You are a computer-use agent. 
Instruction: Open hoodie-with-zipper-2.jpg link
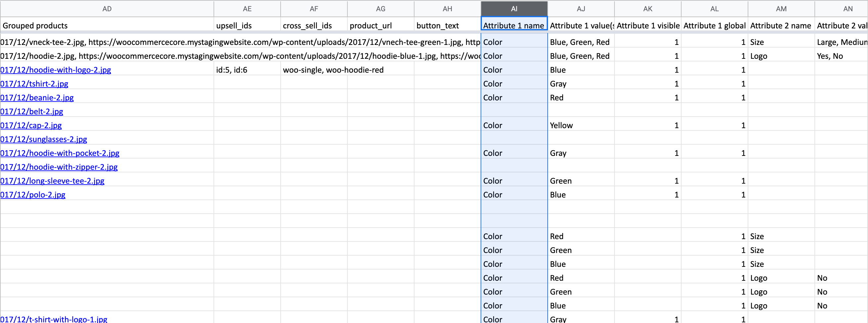point(59,167)
